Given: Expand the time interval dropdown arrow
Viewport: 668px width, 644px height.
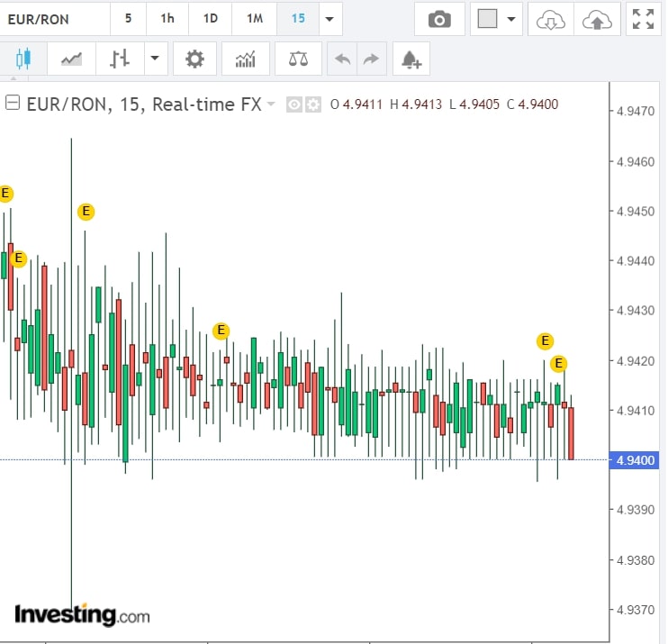Looking at the screenshot, I should [330, 19].
